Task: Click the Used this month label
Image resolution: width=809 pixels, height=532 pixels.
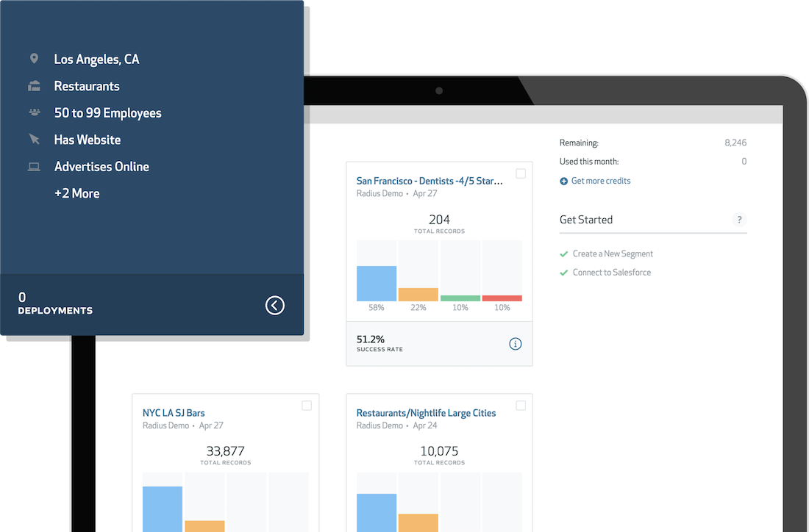Action: click(589, 162)
